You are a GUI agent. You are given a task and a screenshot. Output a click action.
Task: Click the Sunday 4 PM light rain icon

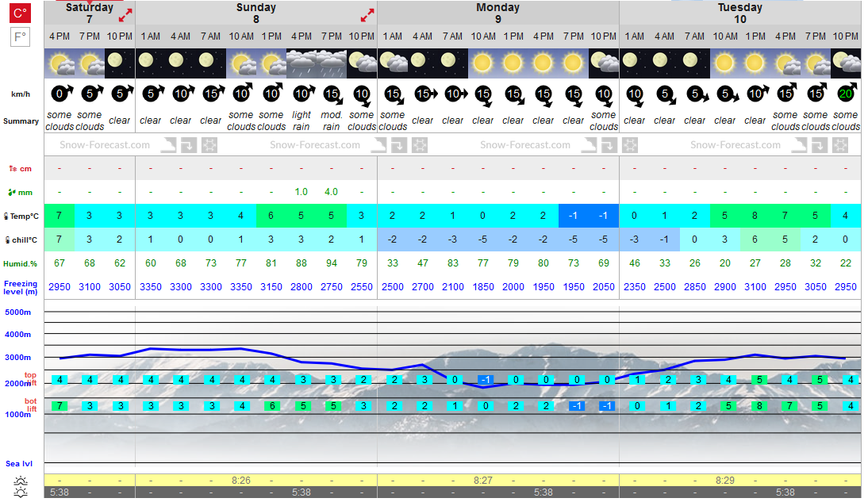pyautogui.click(x=301, y=63)
